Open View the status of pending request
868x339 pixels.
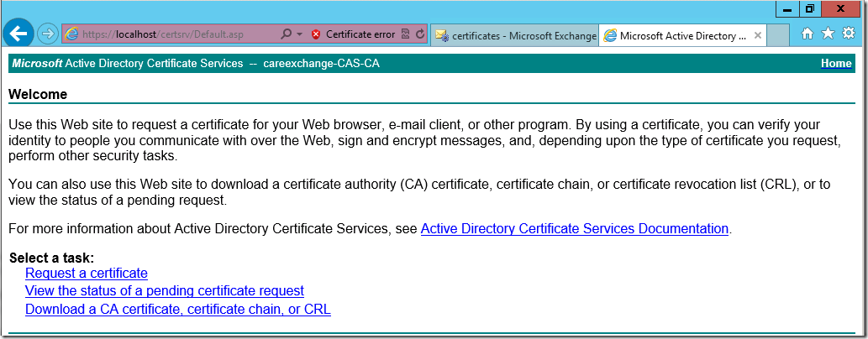tap(165, 291)
